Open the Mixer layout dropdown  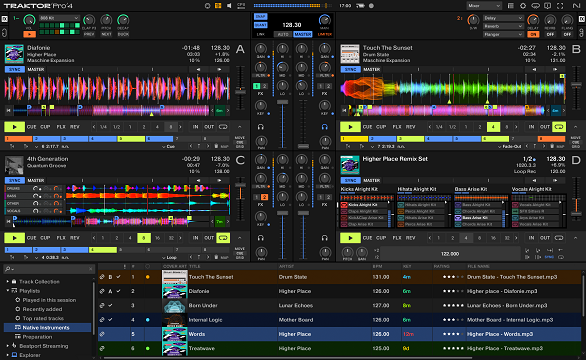tap(484, 6)
